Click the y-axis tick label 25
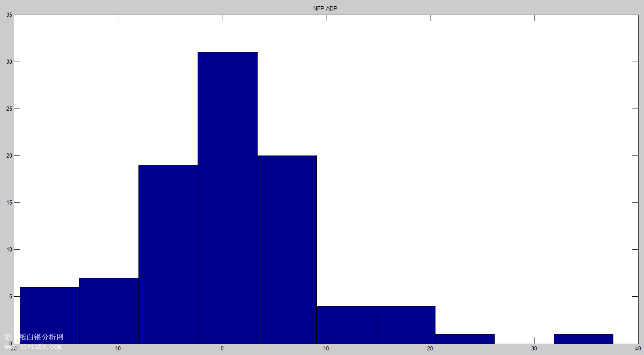Screen dimensions: 644x355 (x=9, y=109)
